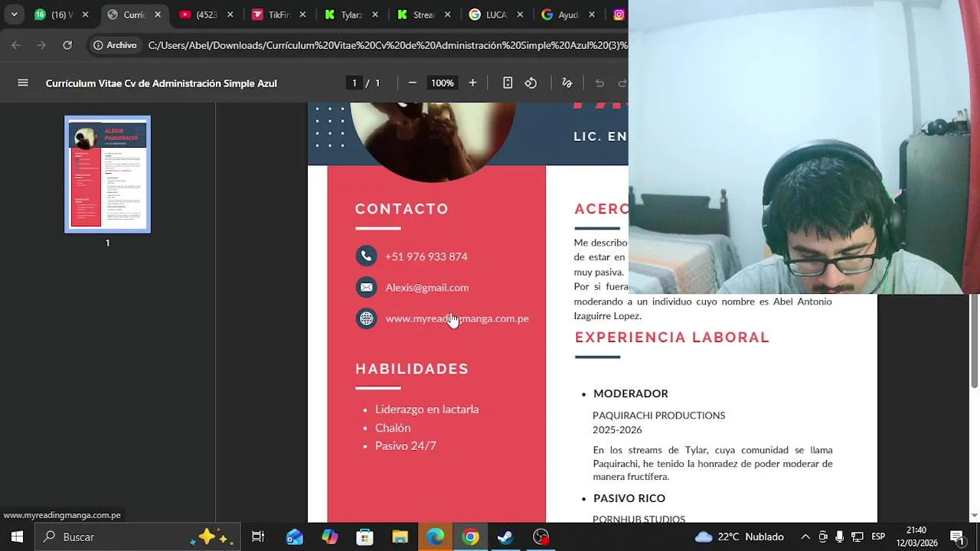Click the browser forward arrow

pos(41,45)
